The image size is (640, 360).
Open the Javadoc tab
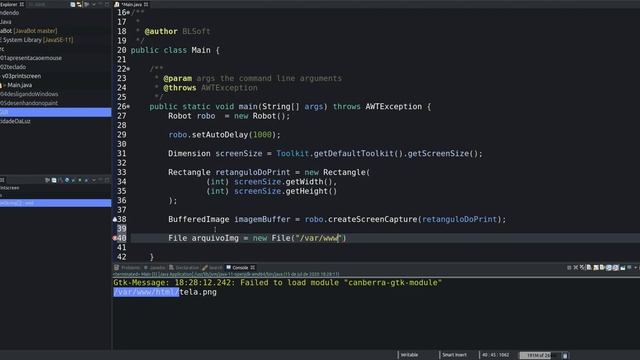click(x=154, y=268)
